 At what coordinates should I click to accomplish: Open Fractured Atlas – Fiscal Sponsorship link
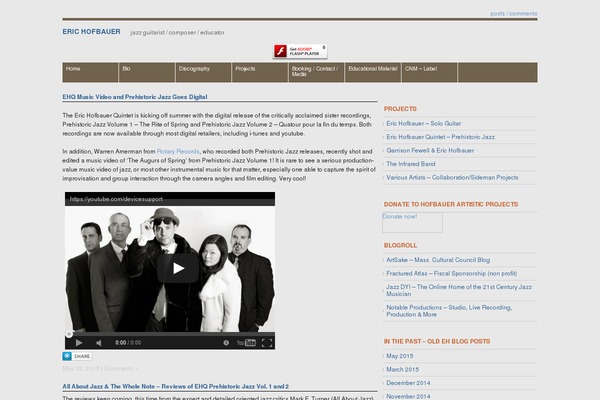(452, 273)
